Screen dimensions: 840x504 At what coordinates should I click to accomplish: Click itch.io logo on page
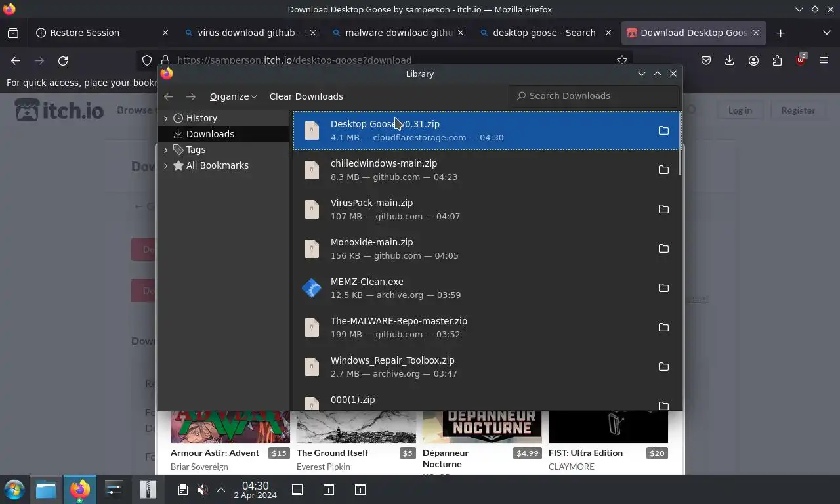[59, 110]
